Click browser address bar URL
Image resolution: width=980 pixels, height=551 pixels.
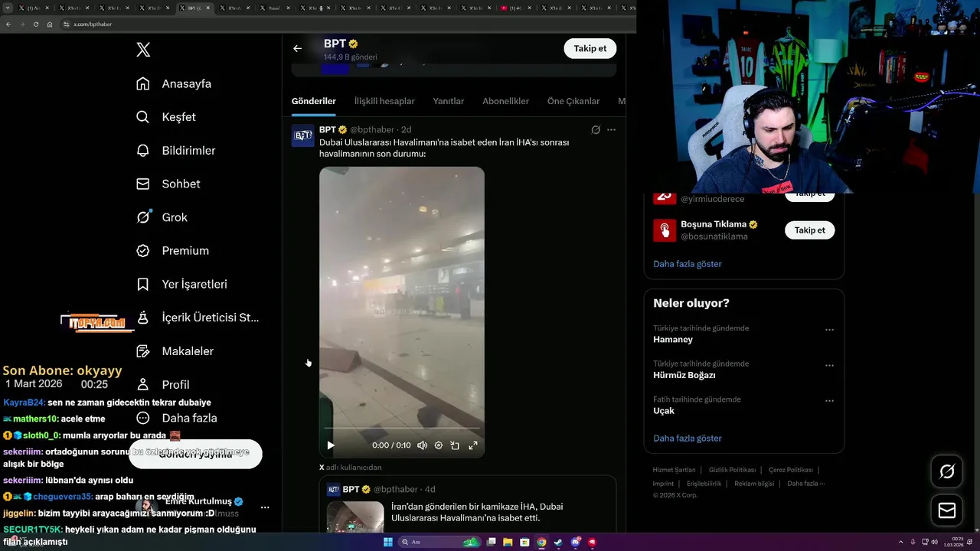93,24
